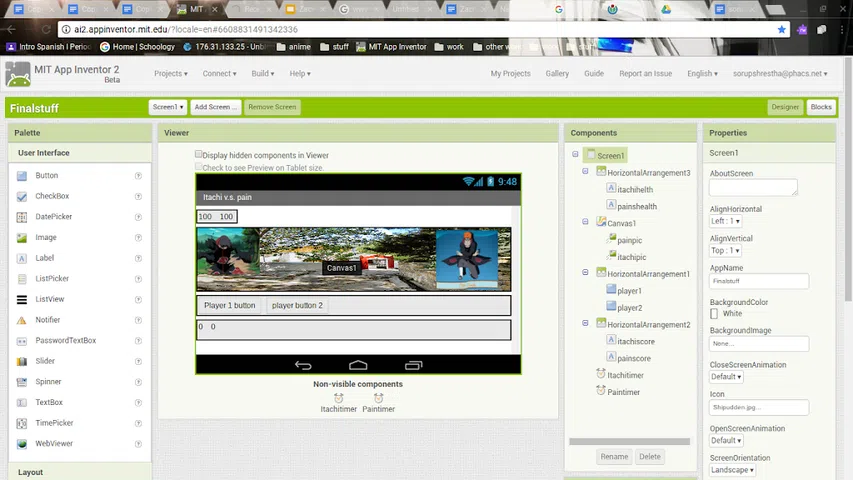853x480 pixels.
Task: Select painpic in component tree
Action: (629, 240)
